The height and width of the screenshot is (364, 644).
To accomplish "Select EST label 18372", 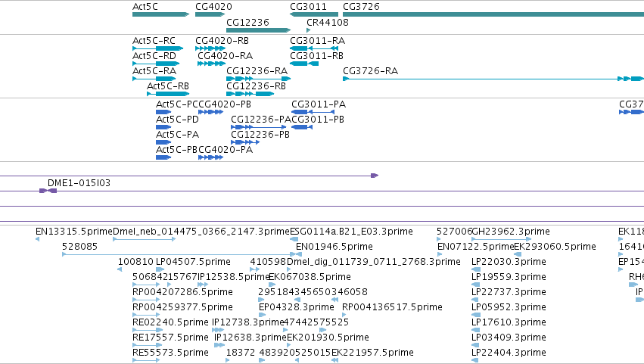I will (x=241, y=353).
